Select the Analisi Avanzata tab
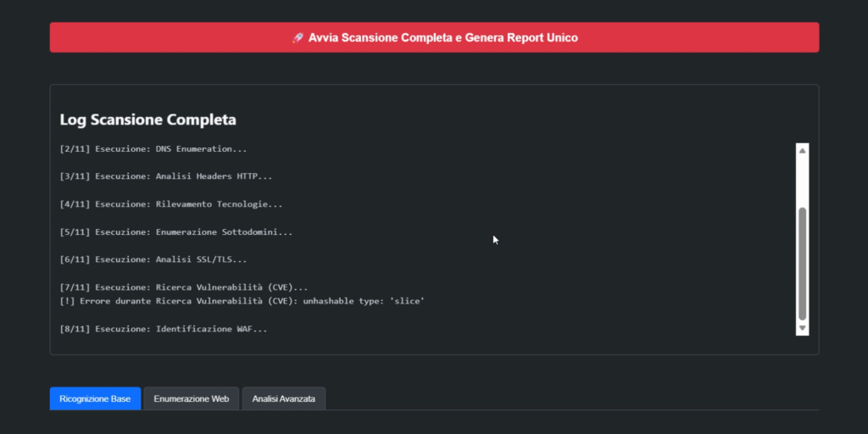This screenshot has width=868, height=434. [284, 398]
